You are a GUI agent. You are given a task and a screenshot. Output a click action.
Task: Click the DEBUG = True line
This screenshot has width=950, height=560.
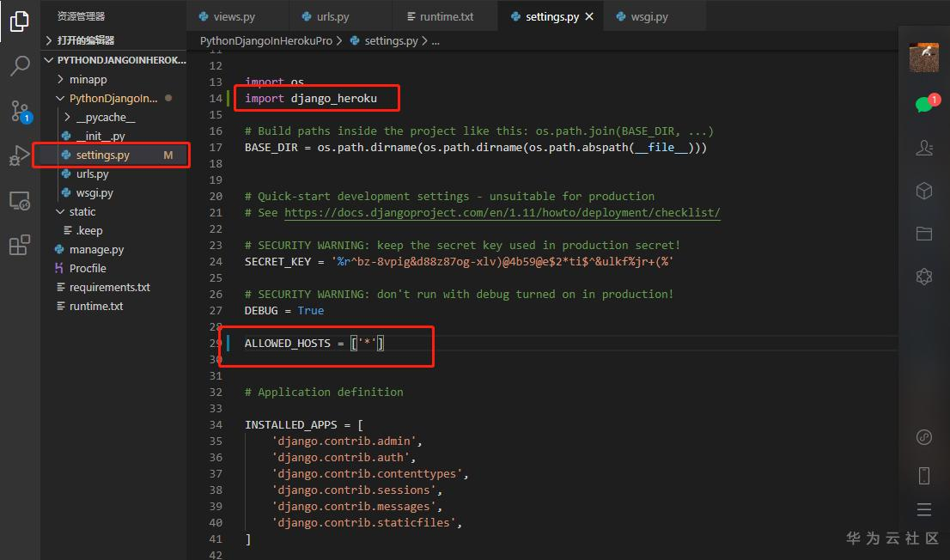[284, 310]
